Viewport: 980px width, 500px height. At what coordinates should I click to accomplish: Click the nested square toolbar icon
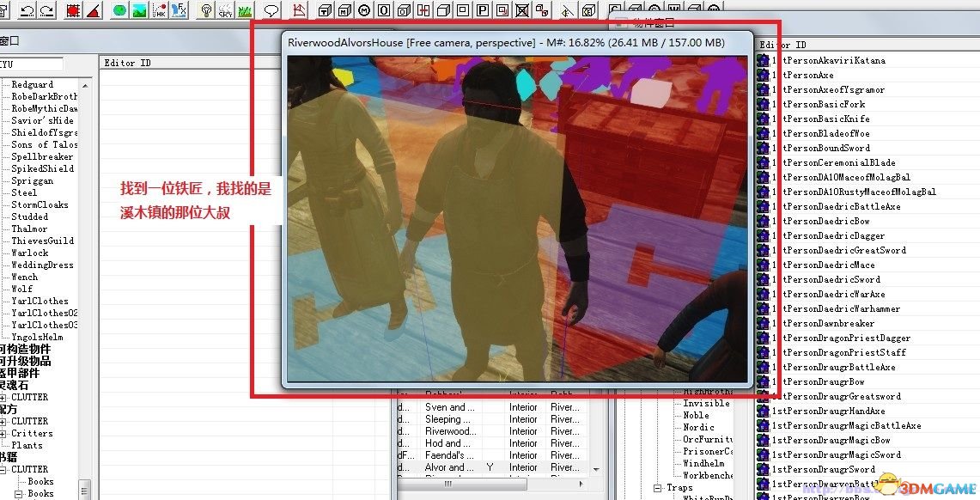coord(463,10)
